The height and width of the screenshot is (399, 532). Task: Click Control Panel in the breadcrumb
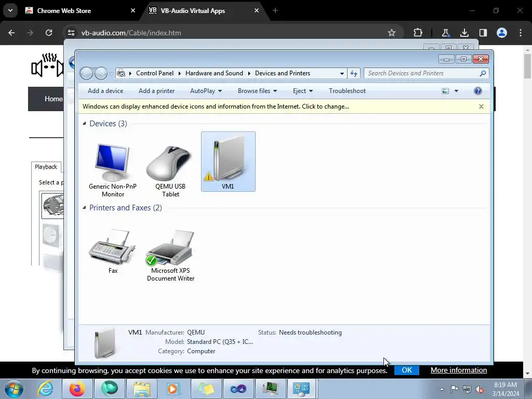(x=155, y=73)
